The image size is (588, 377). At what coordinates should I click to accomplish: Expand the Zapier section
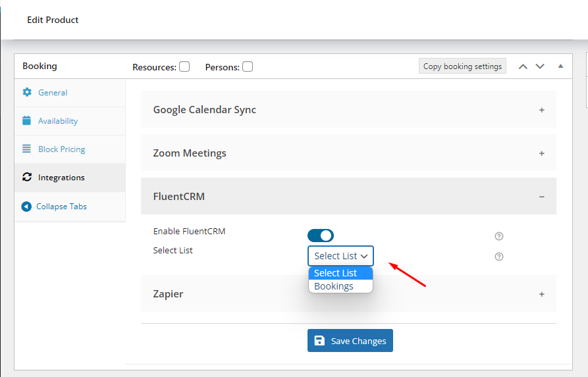pos(348,294)
